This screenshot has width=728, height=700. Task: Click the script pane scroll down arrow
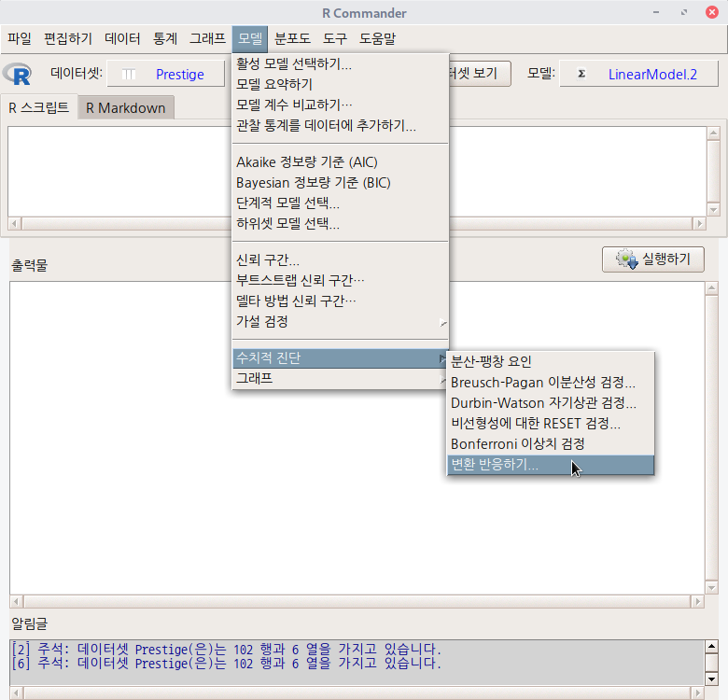pyautogui.click(x=713, y=210)
